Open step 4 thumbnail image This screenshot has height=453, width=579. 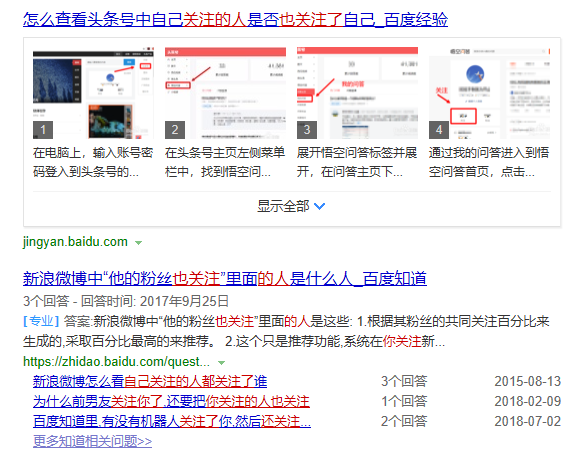[489, 93]
